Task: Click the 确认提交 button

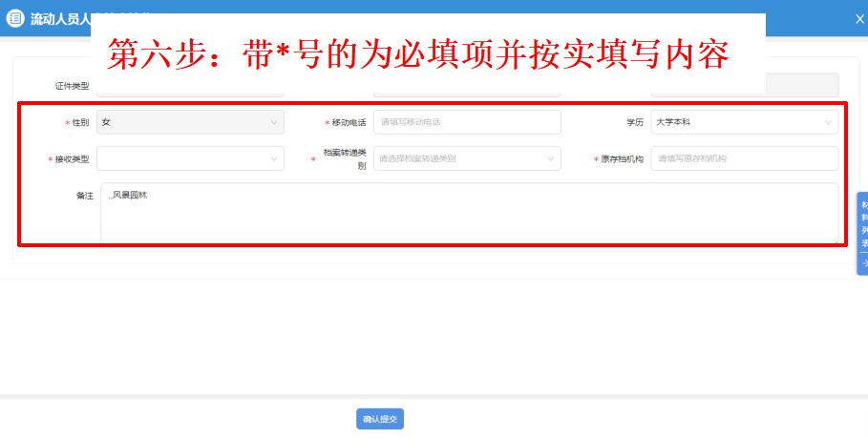Action: 380,419
